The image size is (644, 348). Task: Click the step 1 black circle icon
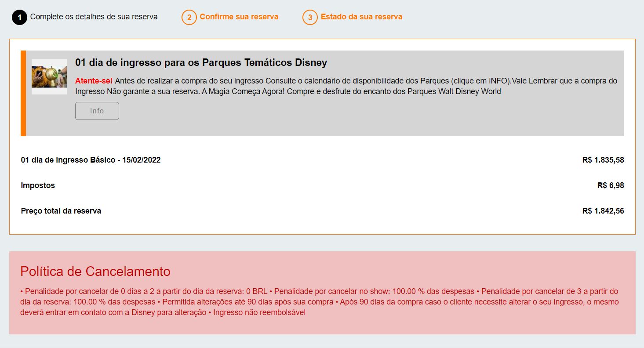(x=19, y=18)
